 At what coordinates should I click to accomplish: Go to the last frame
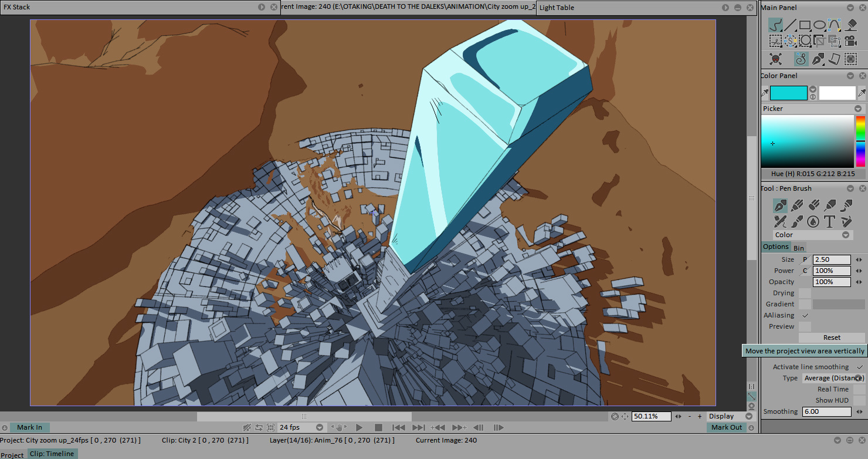pyautogui.click(x=418, y=427)
